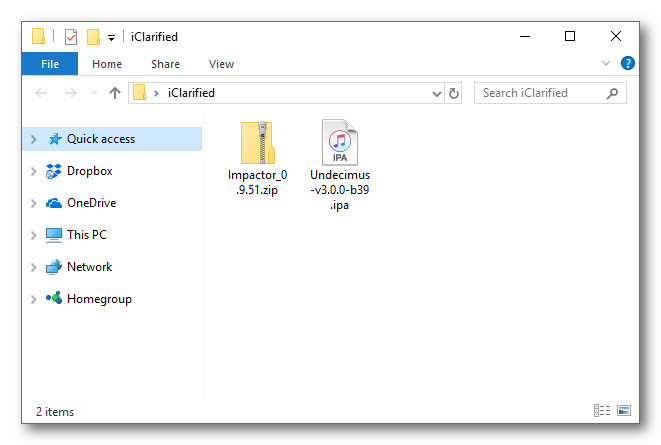Select OneDrive label in navigation pane

point(91,203)
